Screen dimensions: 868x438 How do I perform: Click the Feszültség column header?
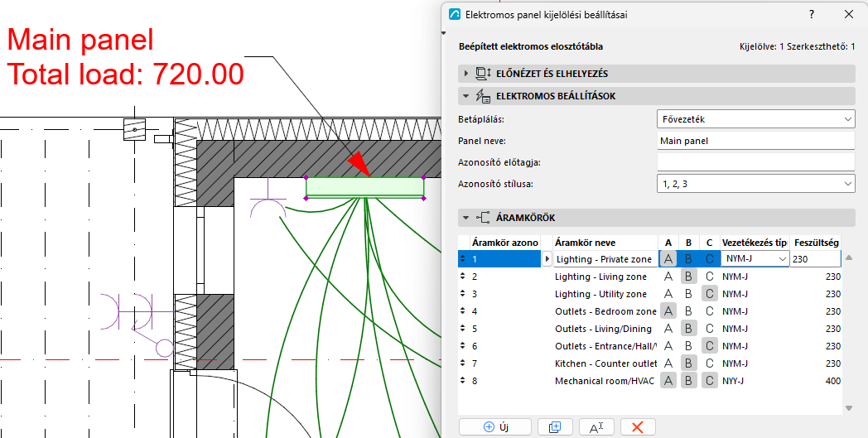(816, 243)
